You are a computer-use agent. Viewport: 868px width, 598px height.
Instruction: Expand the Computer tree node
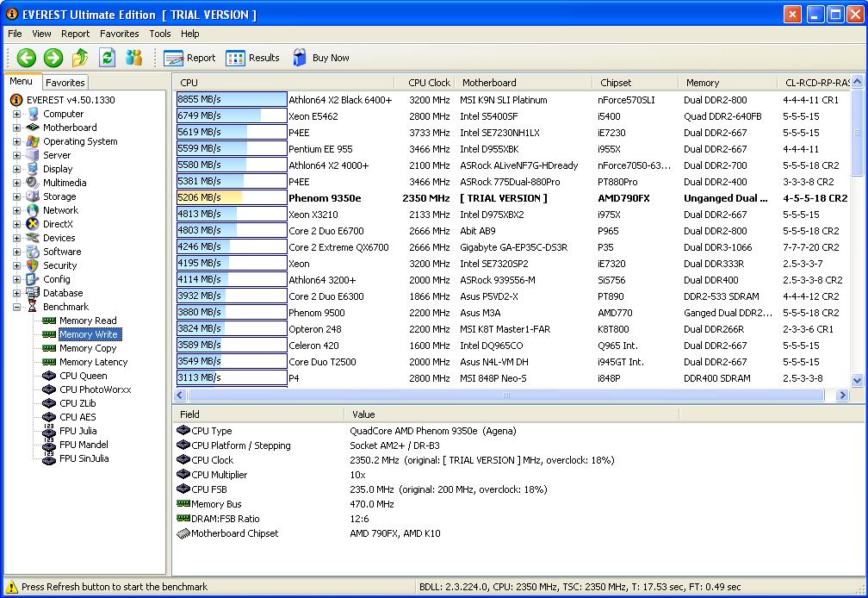(16, 114)
